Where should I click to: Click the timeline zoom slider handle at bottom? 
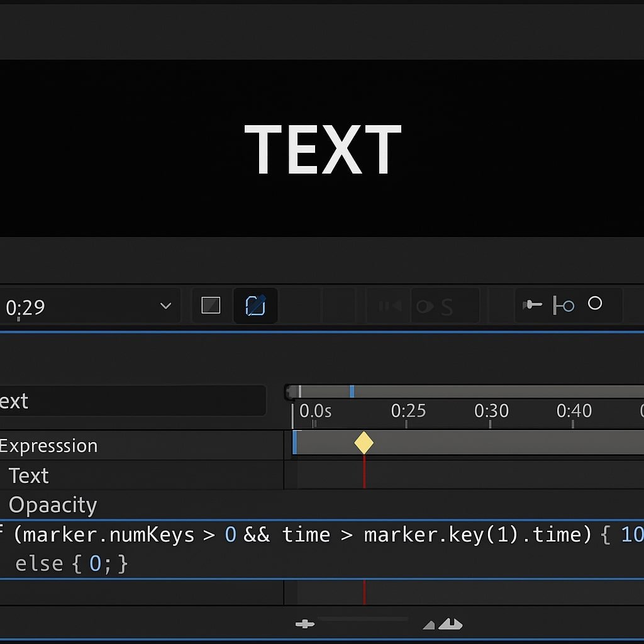305,624
